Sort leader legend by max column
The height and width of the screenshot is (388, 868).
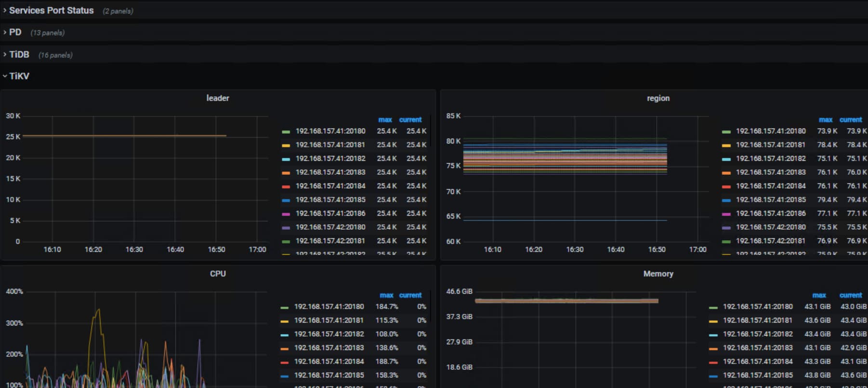pyautogui.click(x=385, y=119)
